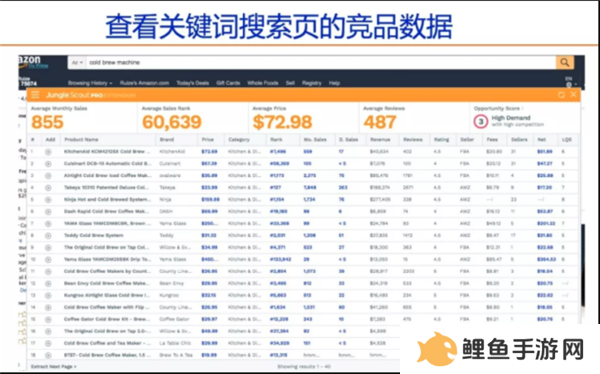Sort table by Product Name column

(81, 140)
